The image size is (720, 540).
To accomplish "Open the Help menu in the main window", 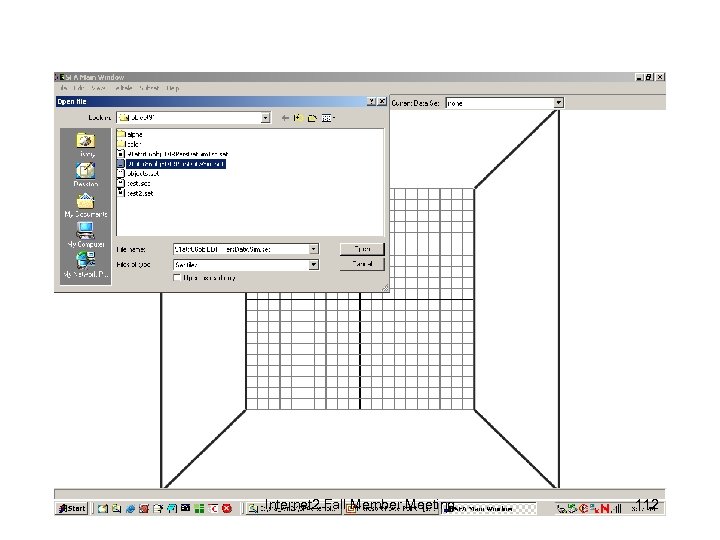I will [x=173, y=88].
